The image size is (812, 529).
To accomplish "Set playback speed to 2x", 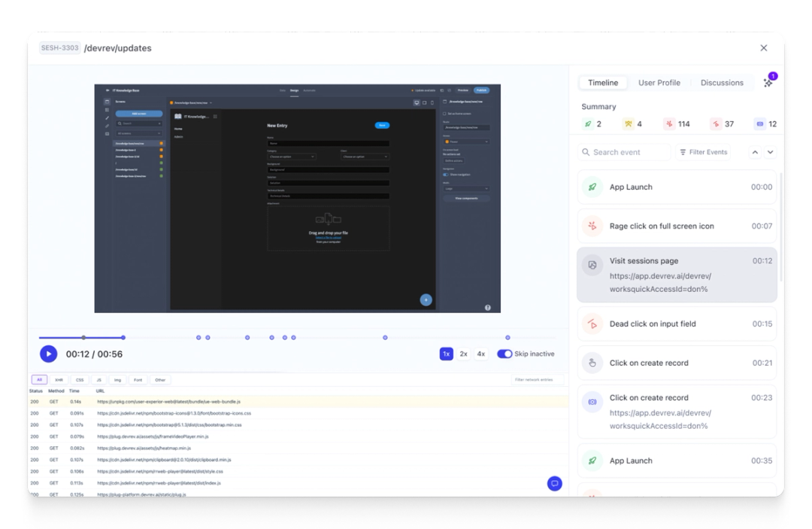I will [463, 354].
